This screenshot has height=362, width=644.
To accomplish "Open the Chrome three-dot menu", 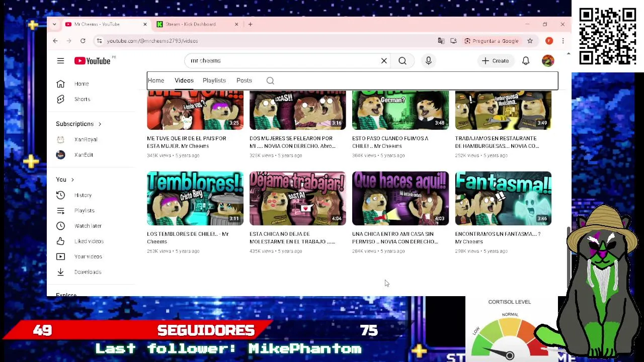I will click(563, 41).
